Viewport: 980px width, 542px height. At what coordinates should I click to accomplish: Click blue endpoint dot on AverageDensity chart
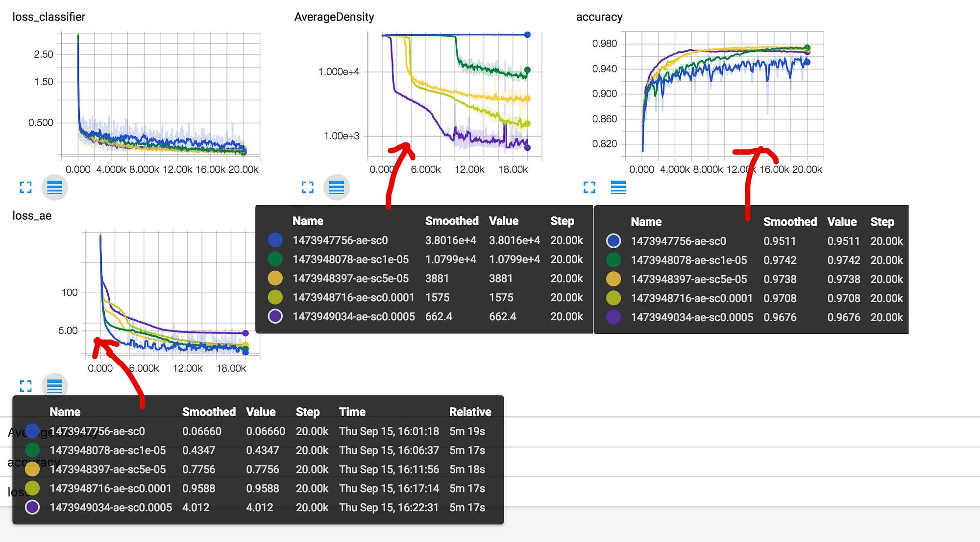click(x=527, y=35)
